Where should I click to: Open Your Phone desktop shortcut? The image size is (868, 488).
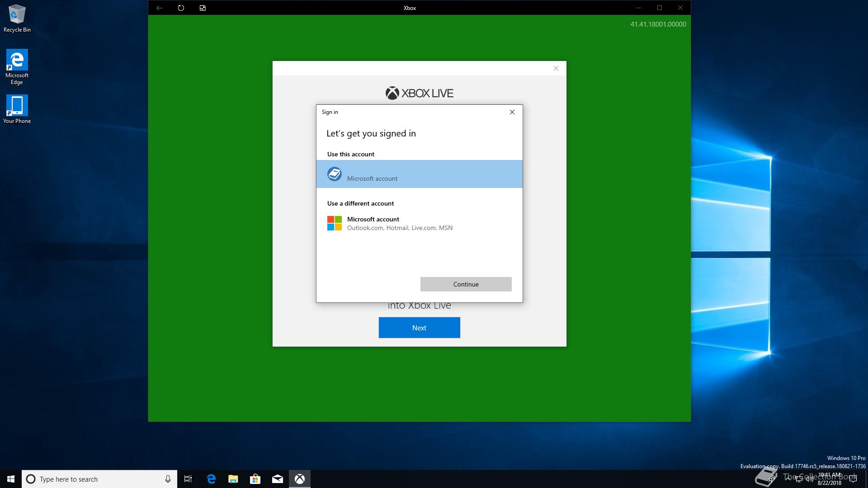click(17, 109)
